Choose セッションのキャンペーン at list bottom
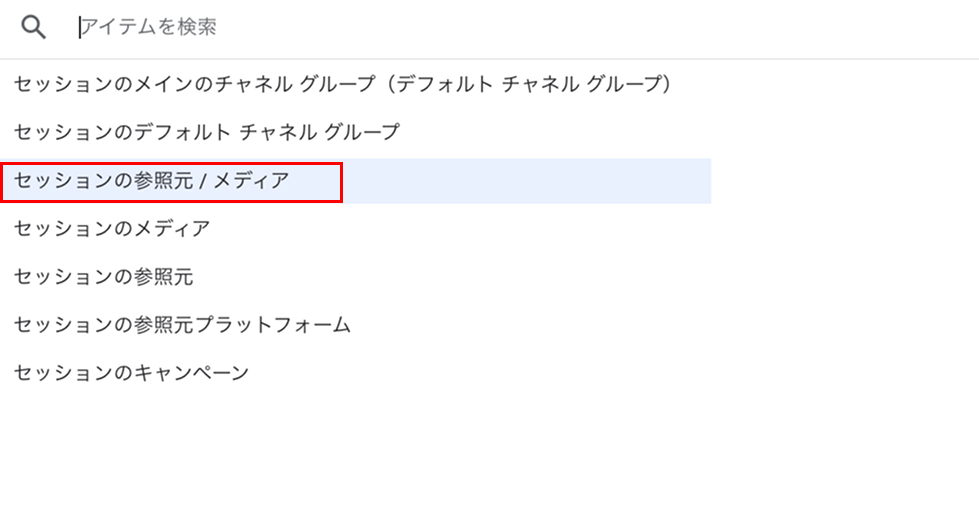 (355, 373)
